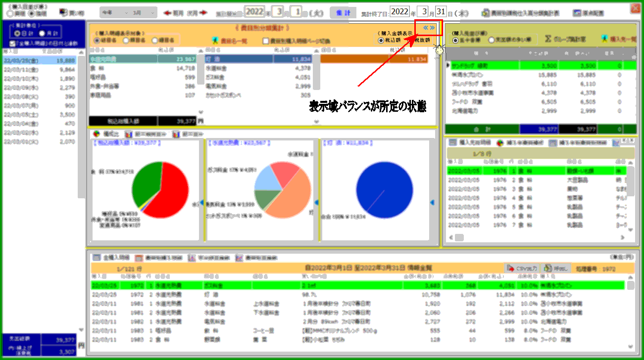Click the pie chart 構成比 tab icon
The width and height of the screenshot is (644, 360).
pyautogui.click(x=97, y=134)
